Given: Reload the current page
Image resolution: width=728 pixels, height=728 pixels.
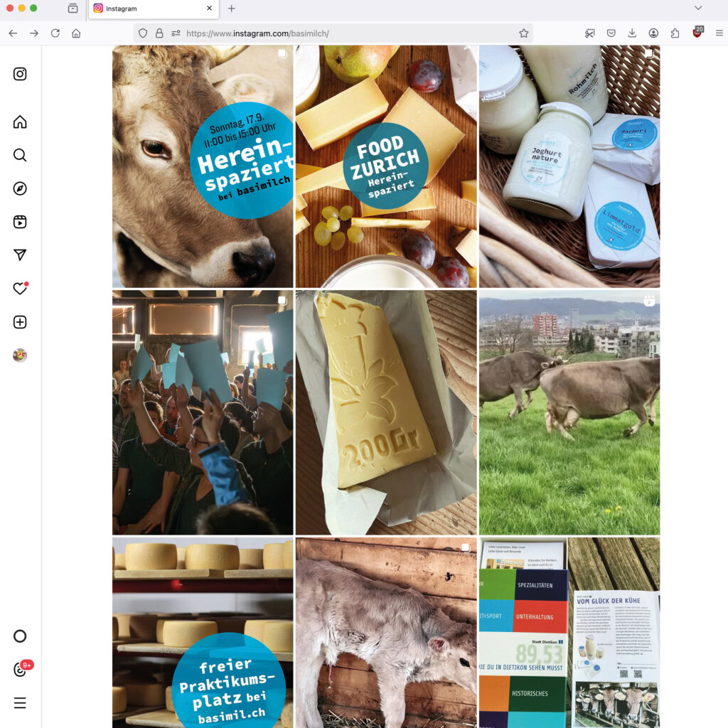Looking at the screenshot, I should pyautogui.click(x=55, y=33).
